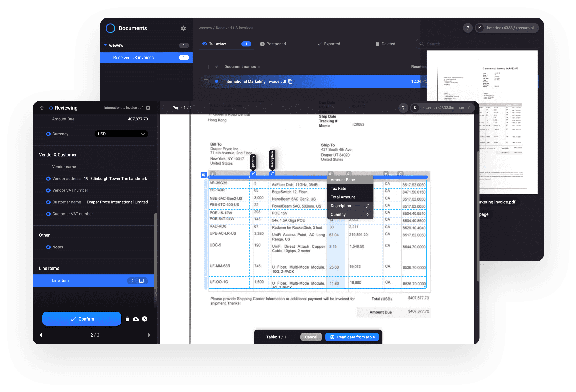Choose Description in the column menu

(350, 206)
